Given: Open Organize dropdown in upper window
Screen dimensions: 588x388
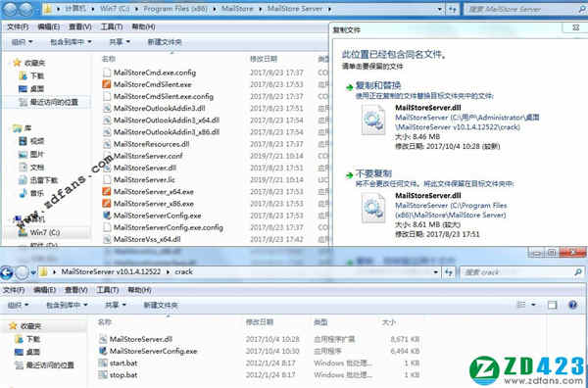Looking at the screenshot, I should (x=23, y=42).
